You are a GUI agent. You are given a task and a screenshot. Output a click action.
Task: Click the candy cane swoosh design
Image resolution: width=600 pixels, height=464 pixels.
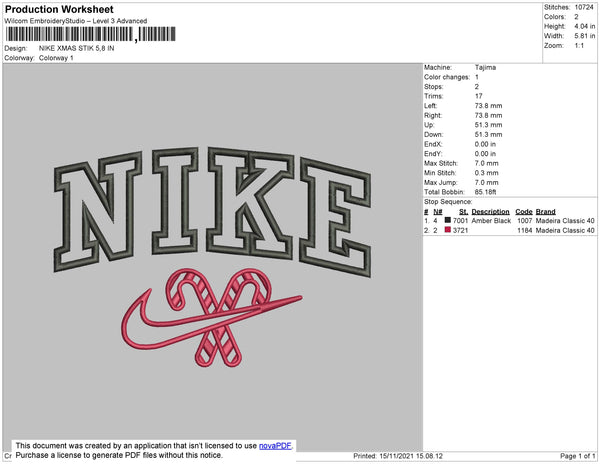point(211,317)
